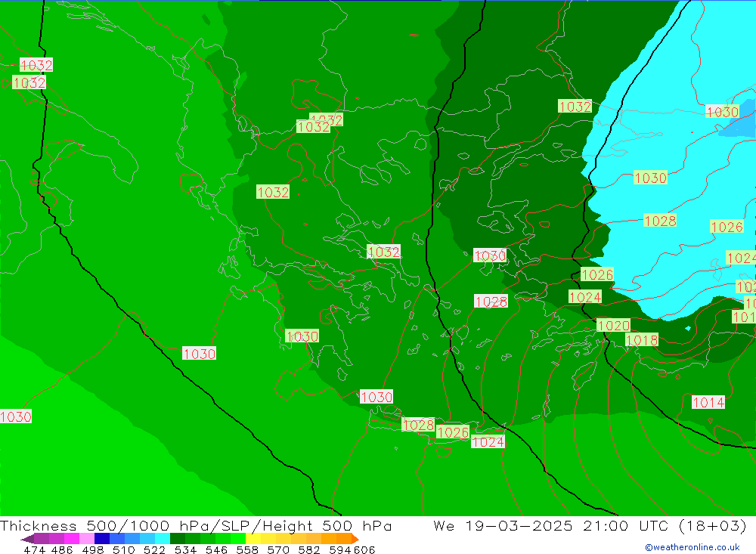Viewport: 756px width, 554px height.
Task: Select the legend value 558
Action: coord(247,549)
